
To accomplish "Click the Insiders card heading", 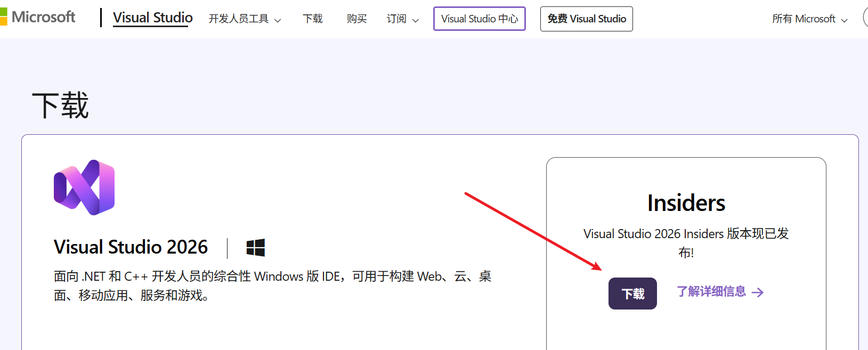I will click(686, 203).
